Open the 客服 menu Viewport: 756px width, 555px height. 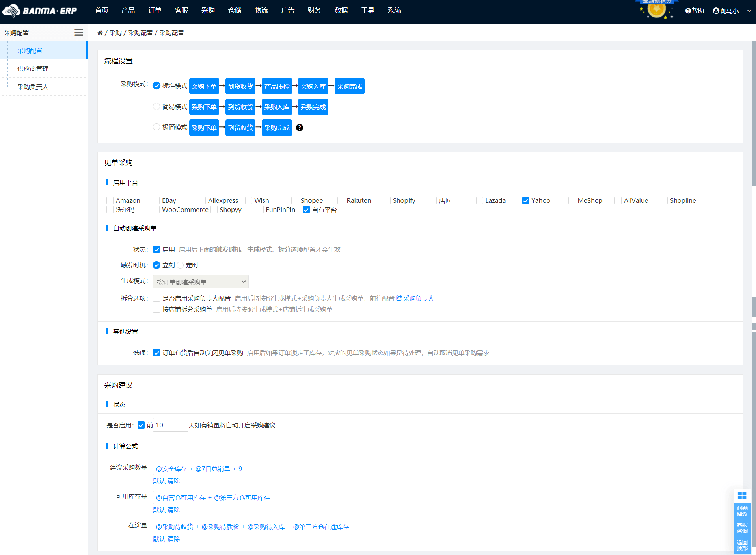tap(181, 10)
